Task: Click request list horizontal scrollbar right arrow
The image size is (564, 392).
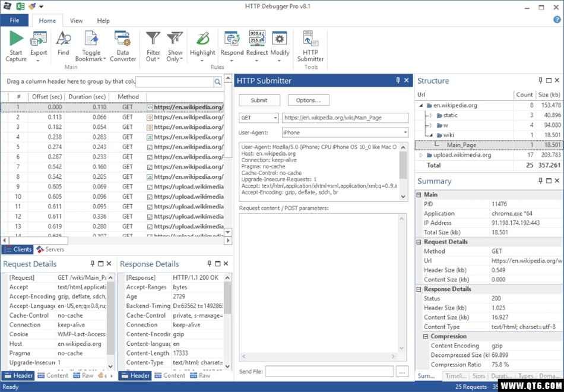Action: pyautogui.click(x=228, y=241)
